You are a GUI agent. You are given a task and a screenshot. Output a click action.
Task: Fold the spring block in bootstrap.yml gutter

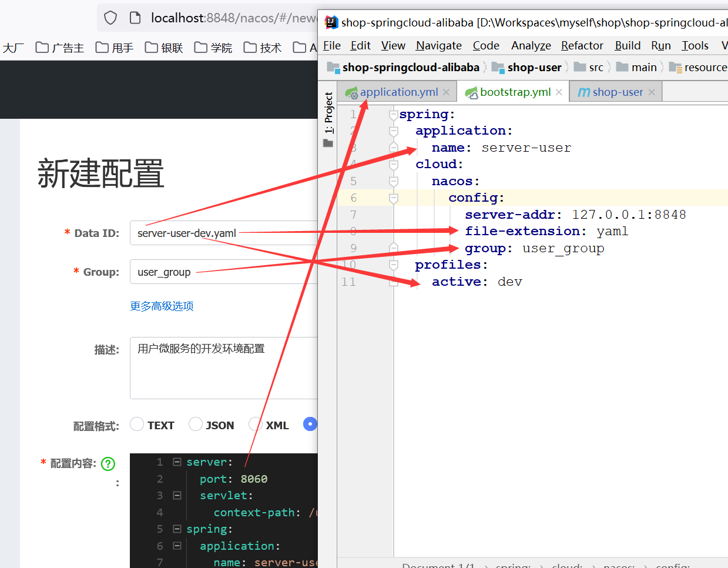pos(394,115)
